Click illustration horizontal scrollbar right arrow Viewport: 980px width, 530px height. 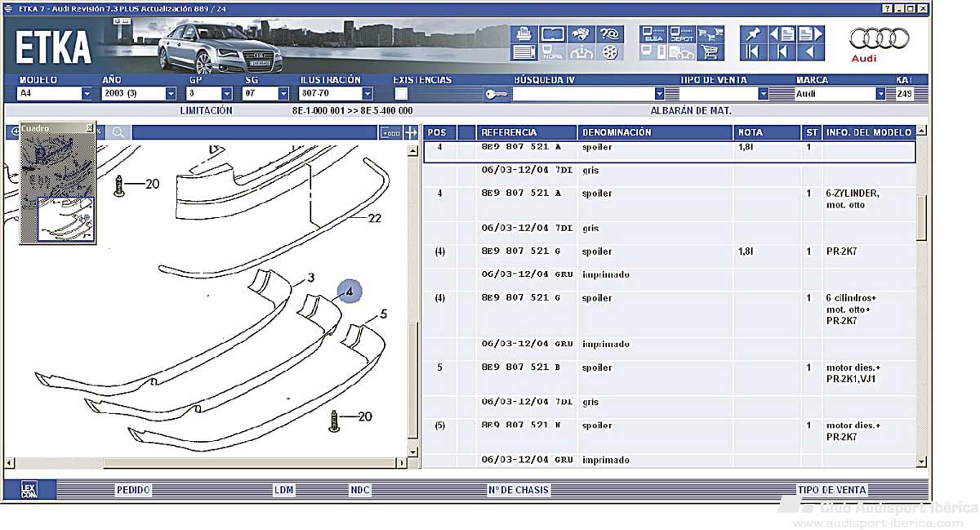[x=401, y=464]
